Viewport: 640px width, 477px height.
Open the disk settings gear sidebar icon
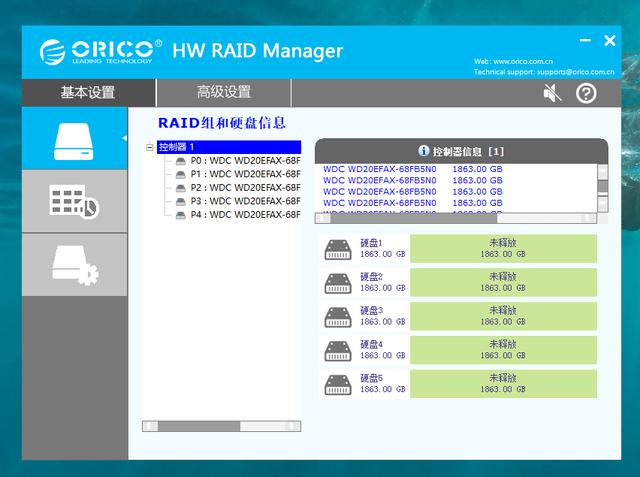point(75,265)
